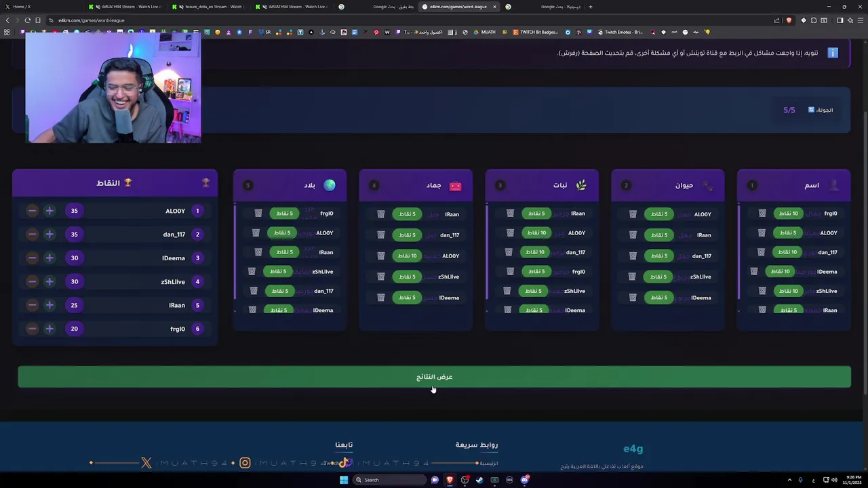Remove ALO0Y's answer in the نبات column
This screenshot has width=868, height=488.
coord(510,233)
